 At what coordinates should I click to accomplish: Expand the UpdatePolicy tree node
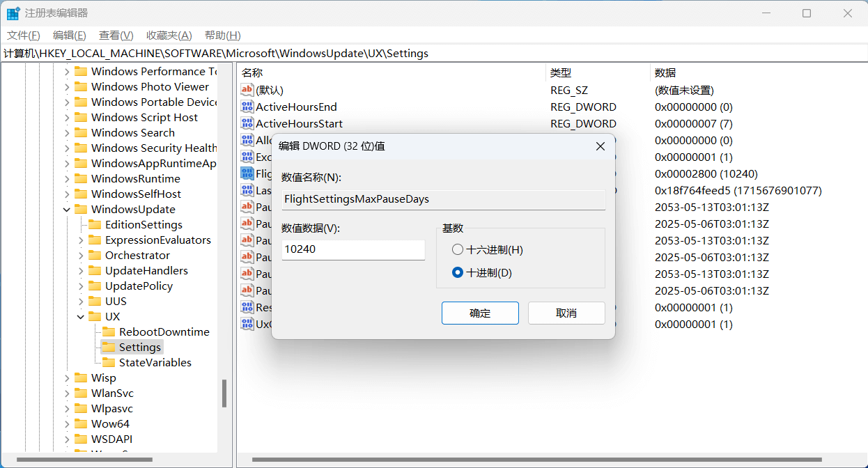(x=81, y=286)
